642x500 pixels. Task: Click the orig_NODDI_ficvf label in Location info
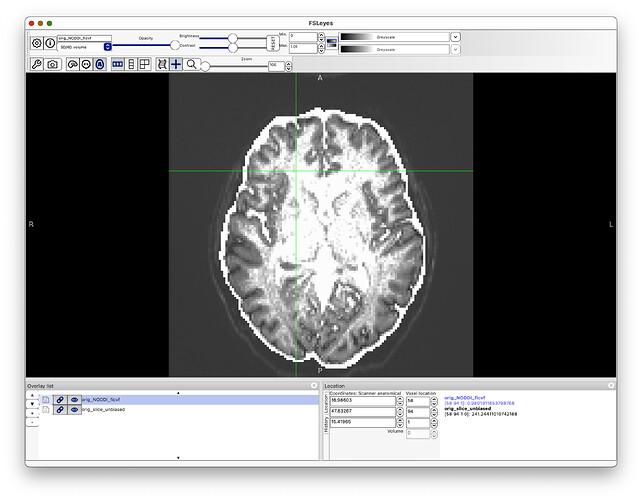pos(465,398)
